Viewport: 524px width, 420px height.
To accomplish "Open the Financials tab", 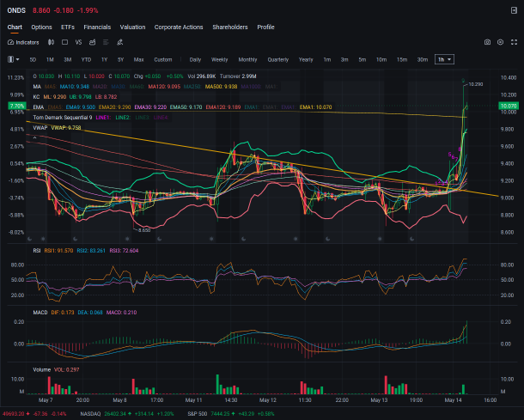I will click(97, 27).
